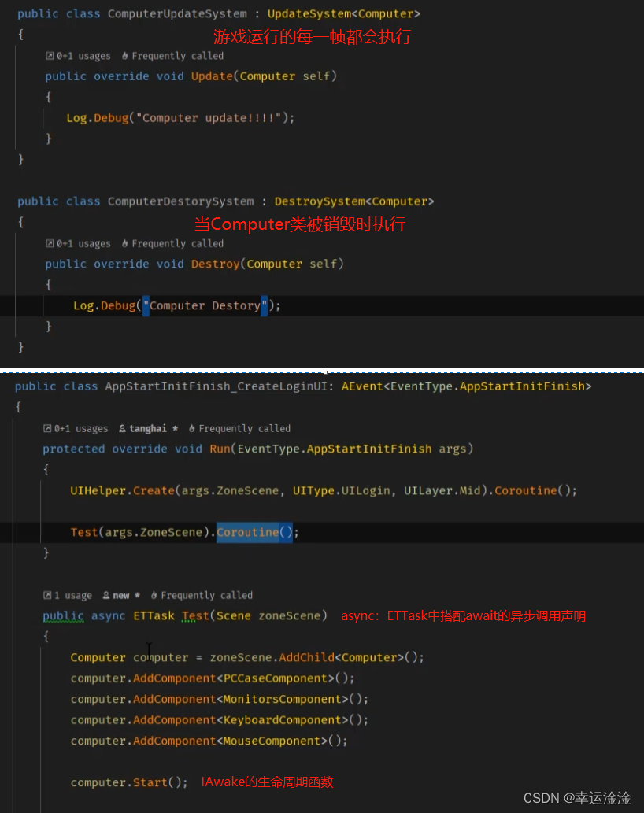
Task: Click the "Computer Destory" string literal
Action: pyautogui.click(x=205, y=306)
